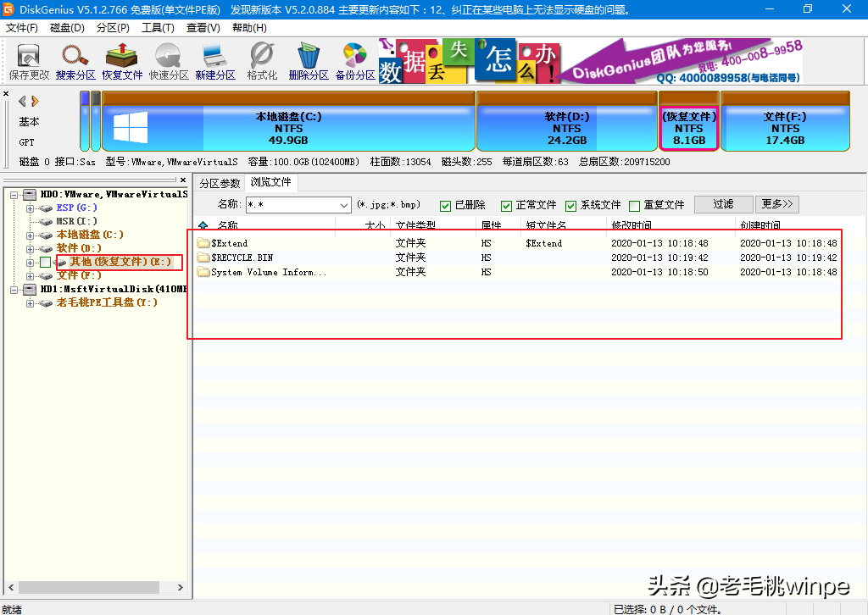This screenshot has width=868, height=615.
Task: Click the 快速分区 toolbar icon
Action: (x=167, y=61)
